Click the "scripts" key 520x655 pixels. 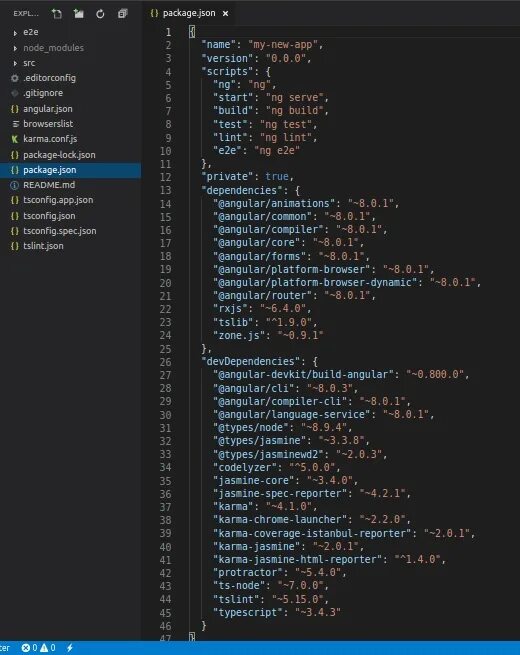[227, 71]
